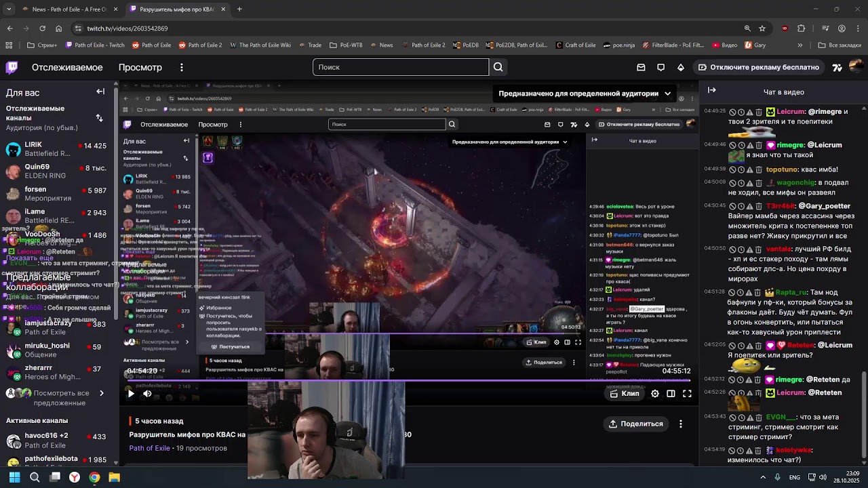The image size is (868, 488).
Task: Open the Windows Start menu
Action: point(15,477)
